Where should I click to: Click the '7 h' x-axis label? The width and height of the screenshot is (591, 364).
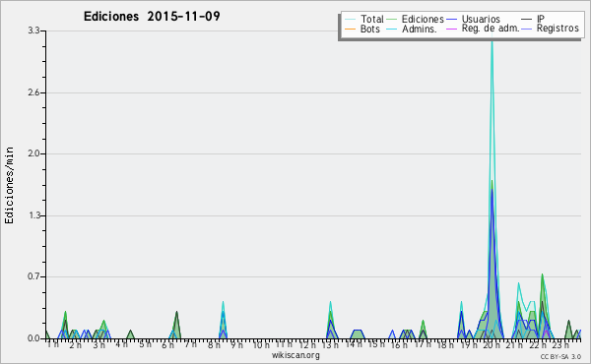(190, 344)
